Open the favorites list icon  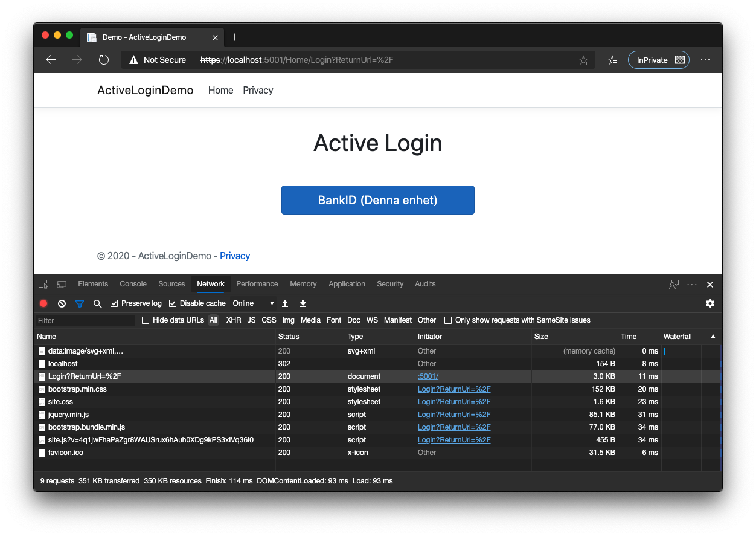(x=612, y=60)
